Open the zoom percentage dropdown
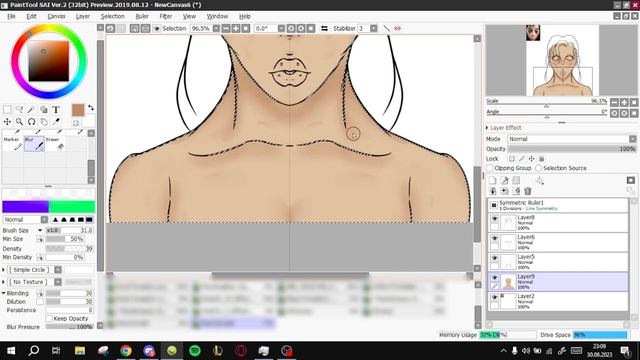 point(216,29)
